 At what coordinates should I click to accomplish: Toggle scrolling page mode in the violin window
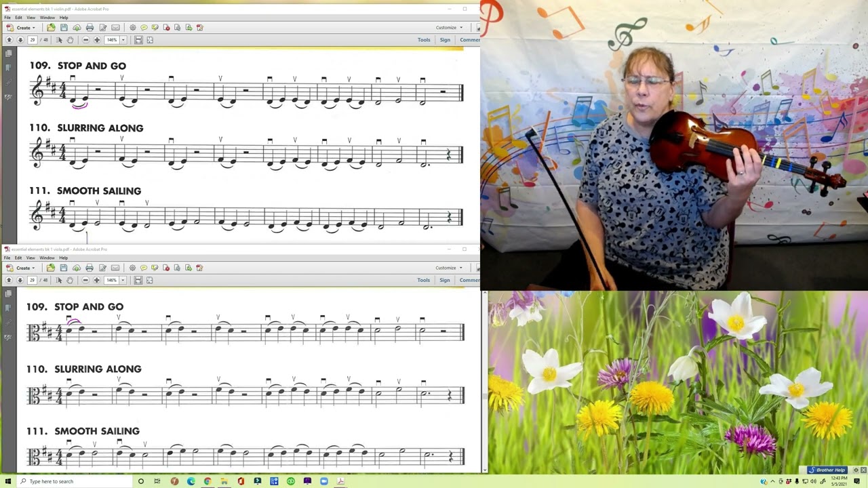pos(138,40)
